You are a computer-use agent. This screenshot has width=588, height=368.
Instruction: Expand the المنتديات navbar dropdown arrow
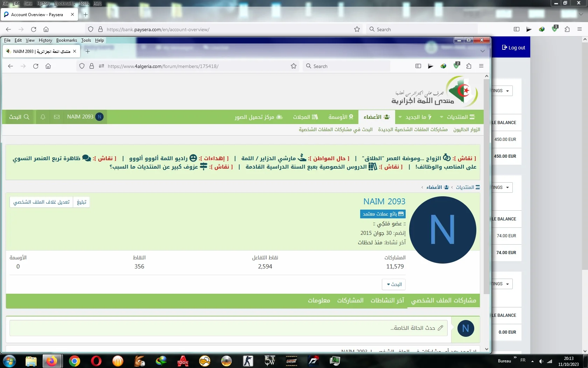pos(441,117)
